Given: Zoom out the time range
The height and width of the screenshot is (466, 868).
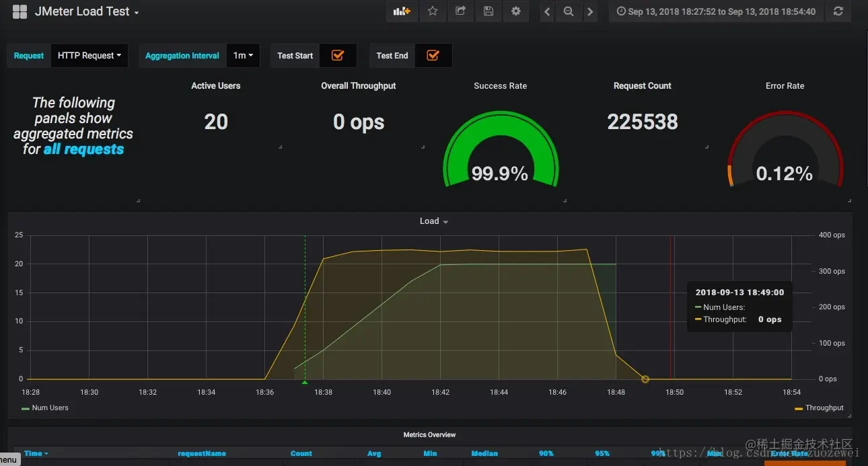Looking at the screenshot, I should click(569, 11).
